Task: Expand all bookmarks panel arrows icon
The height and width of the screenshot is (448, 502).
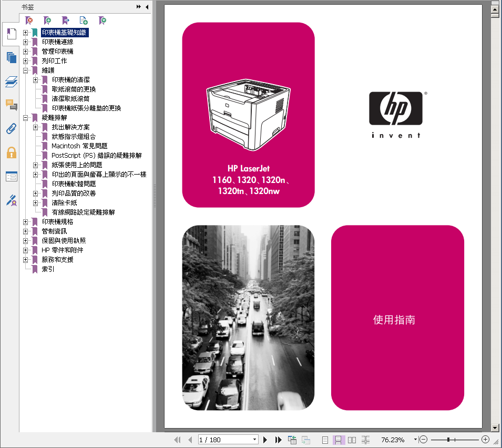Action: 139,7
